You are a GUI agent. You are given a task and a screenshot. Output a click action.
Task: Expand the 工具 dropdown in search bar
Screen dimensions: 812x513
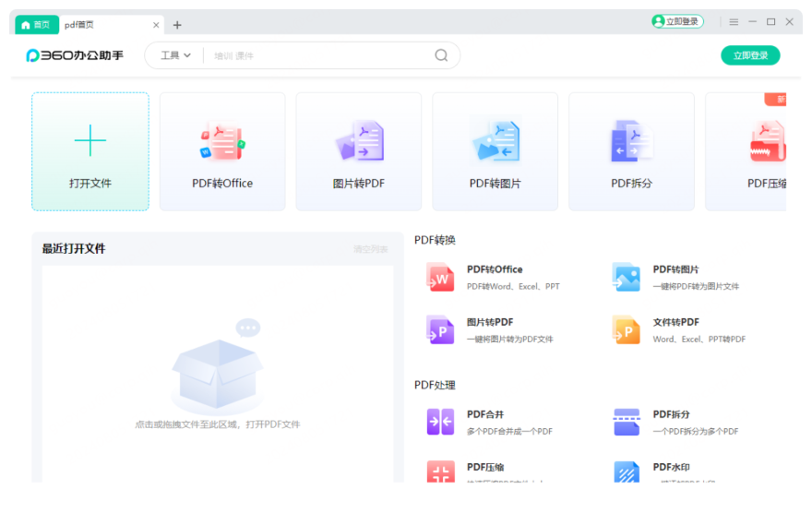pos(175,55)
